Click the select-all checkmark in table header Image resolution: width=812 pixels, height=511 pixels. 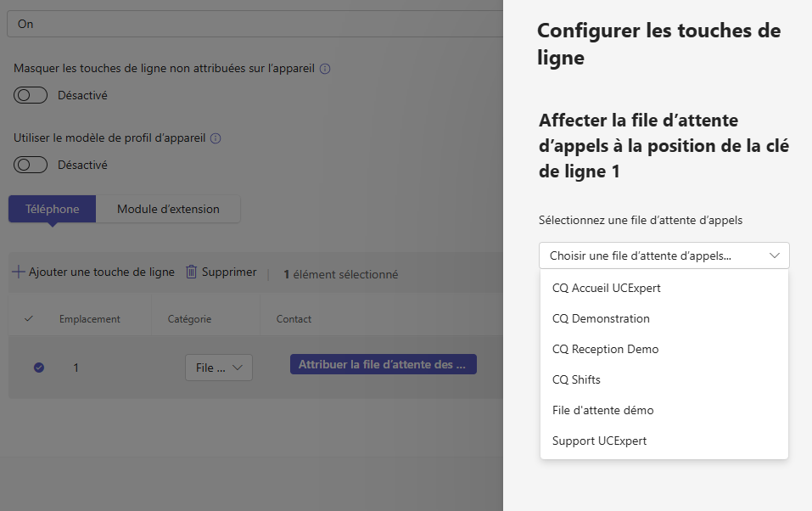pos(29,319)
